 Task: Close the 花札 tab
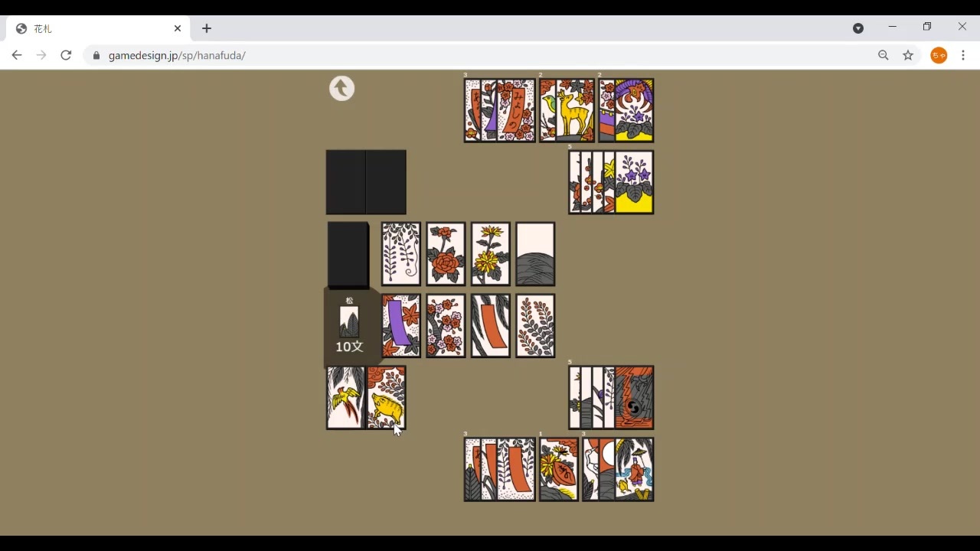[178, 28]
